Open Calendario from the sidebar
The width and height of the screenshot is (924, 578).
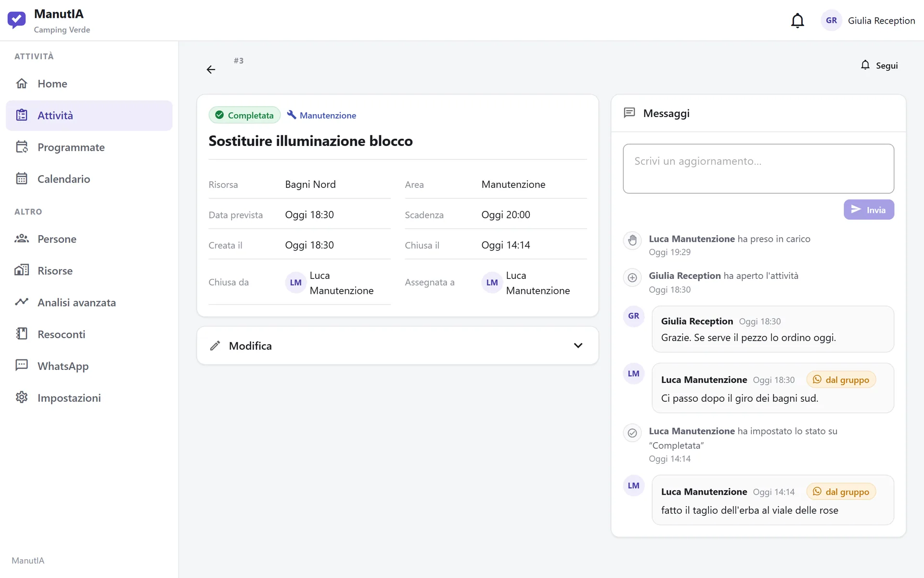click(89, 179)
